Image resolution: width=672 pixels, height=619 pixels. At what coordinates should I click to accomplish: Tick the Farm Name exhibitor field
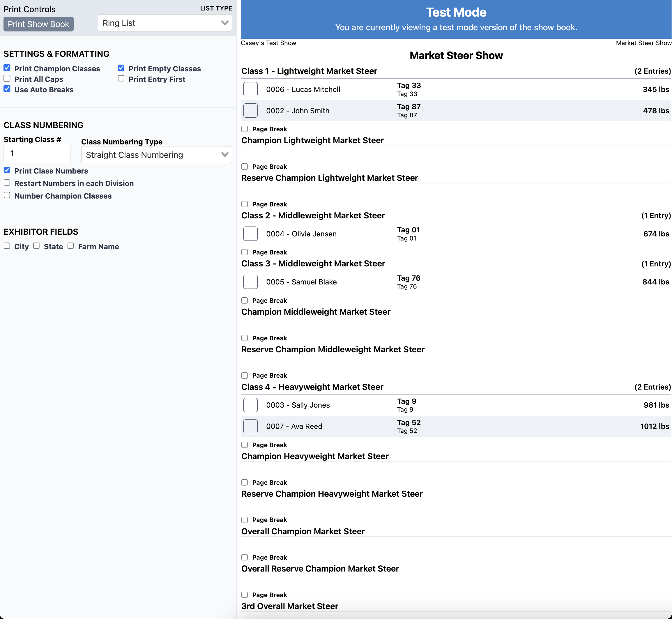(x=71, y=246)
